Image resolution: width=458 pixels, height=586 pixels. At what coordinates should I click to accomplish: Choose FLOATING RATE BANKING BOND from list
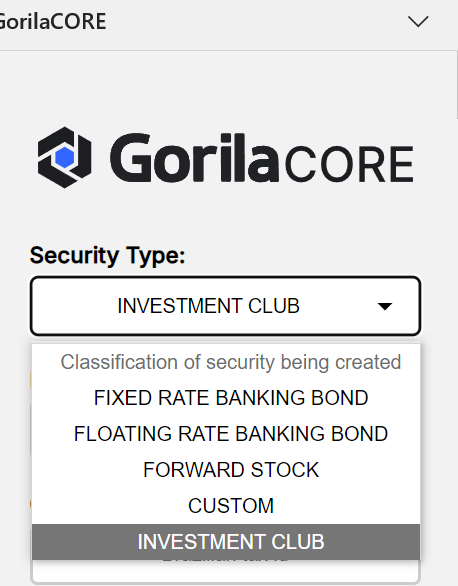click(231, 434)
